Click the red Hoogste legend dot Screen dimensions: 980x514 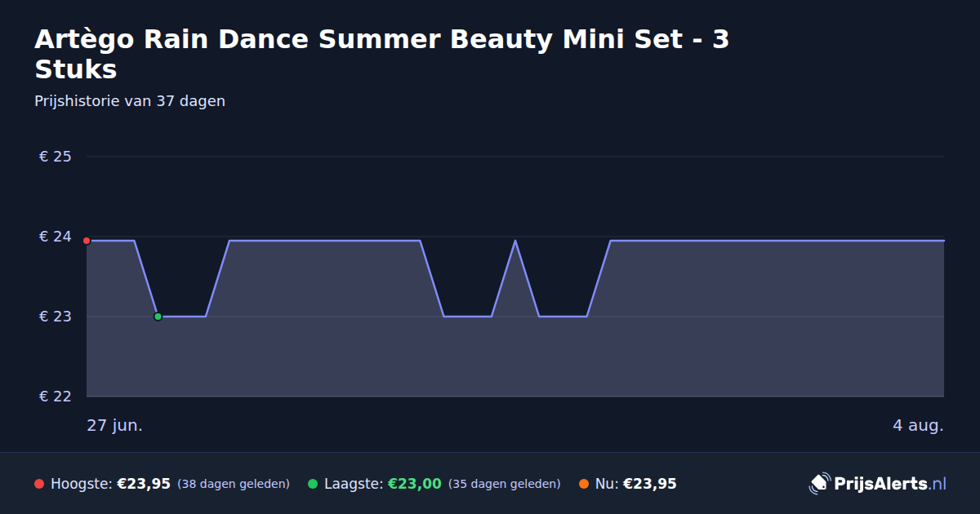click(39, 484)
